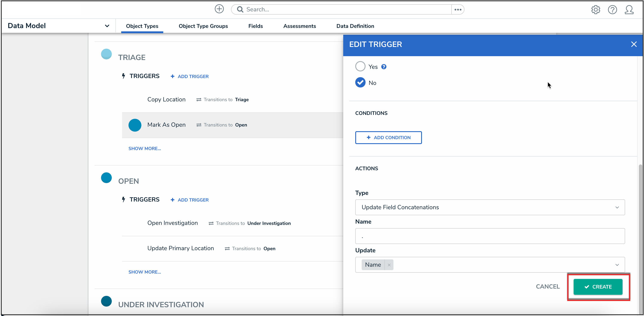Open the Type dropdown Update Field Concatenations
Image resolution: width=644 pixels, height=316 pixels.
point(490,207)
